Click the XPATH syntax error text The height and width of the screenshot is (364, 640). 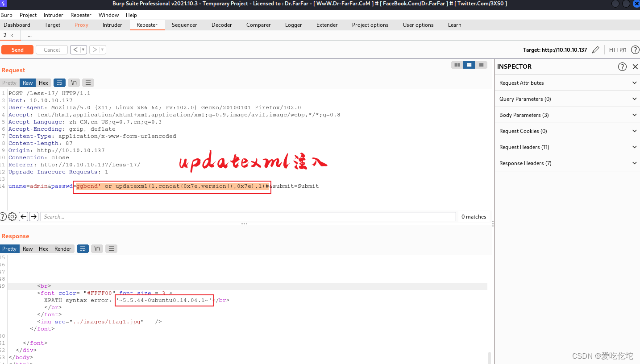click(x=78, y=300)
